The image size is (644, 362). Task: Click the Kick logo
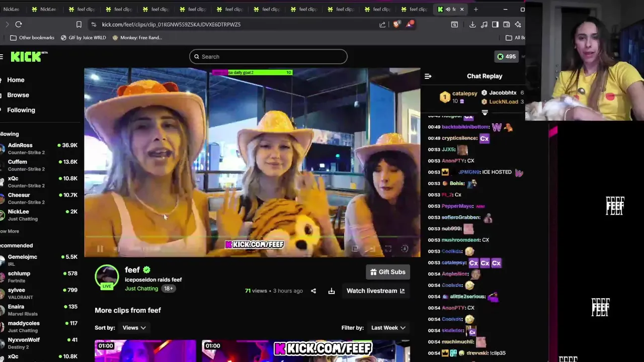pos(29,56)
